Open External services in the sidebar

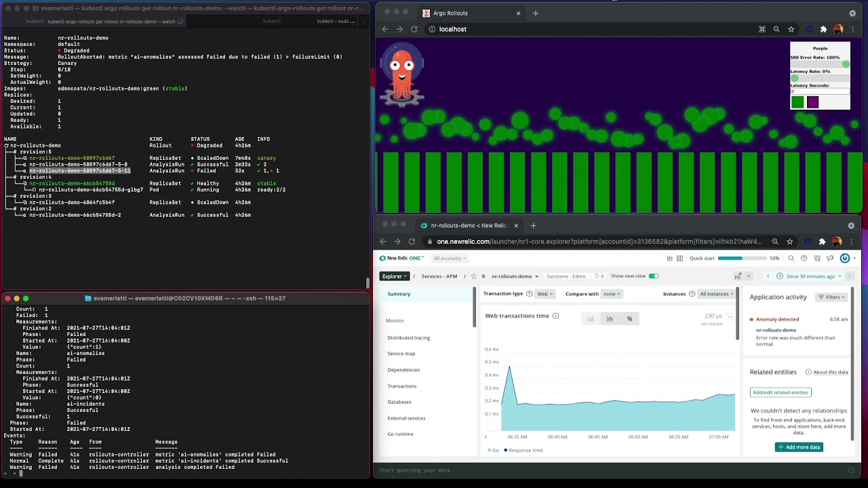click(406, 418)
